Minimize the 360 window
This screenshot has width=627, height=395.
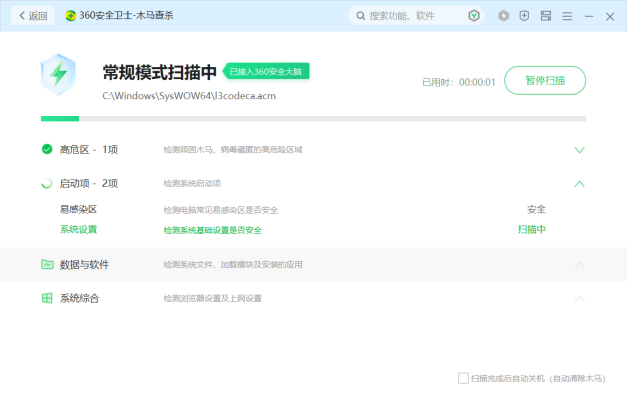point(589,16)
